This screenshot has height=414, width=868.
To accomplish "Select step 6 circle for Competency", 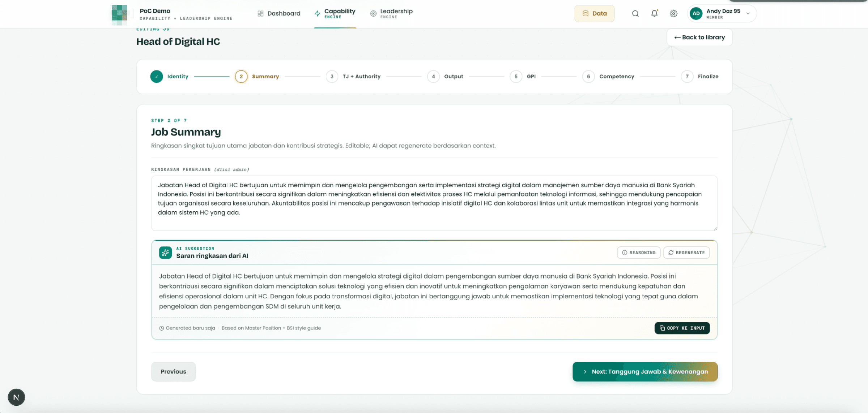I will coord(588,77).
